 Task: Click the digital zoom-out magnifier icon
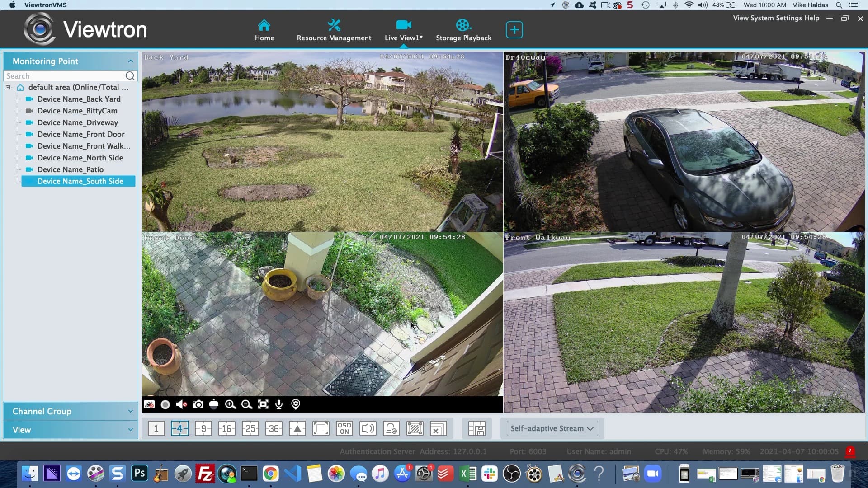(246, 404)
